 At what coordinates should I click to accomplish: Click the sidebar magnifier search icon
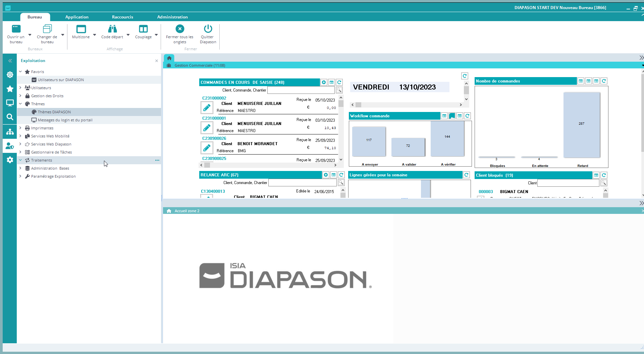10,117
